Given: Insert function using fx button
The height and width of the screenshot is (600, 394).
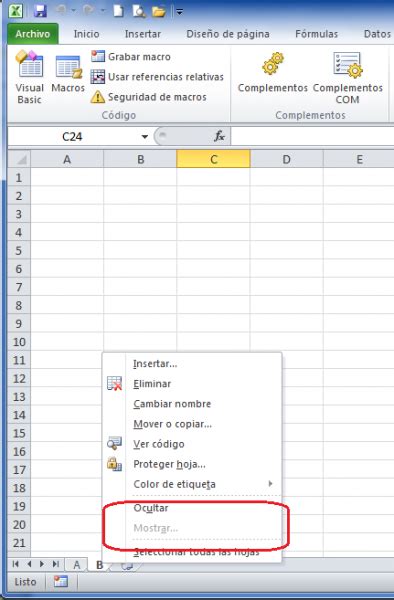Looking at the screenshot, I should [220, 136].
